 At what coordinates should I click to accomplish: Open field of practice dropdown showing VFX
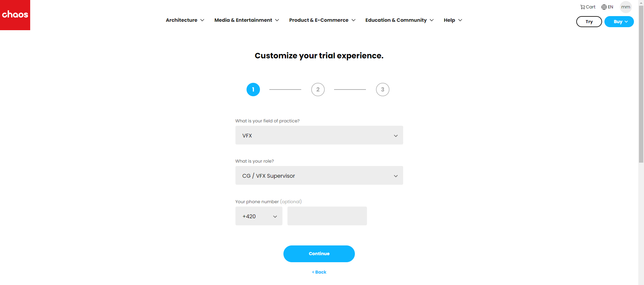pos(319,135)
